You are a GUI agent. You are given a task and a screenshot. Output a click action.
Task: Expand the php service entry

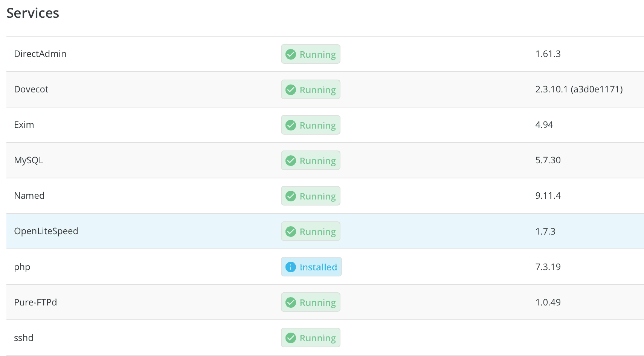pyautogui.click(x=151, y=267)
